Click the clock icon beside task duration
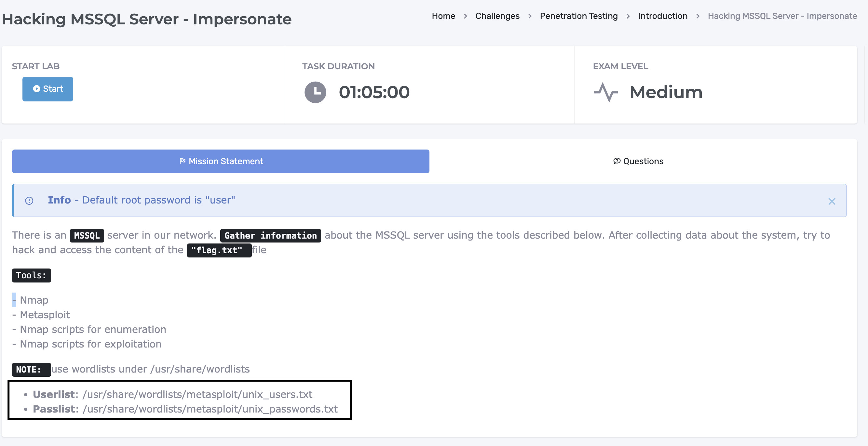Screen dimensions: 868x446 coord(315,92)
